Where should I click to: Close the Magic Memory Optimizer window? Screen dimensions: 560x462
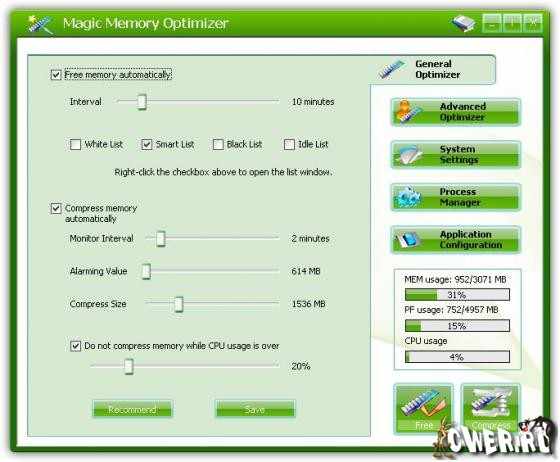click(x=533, y=23)
